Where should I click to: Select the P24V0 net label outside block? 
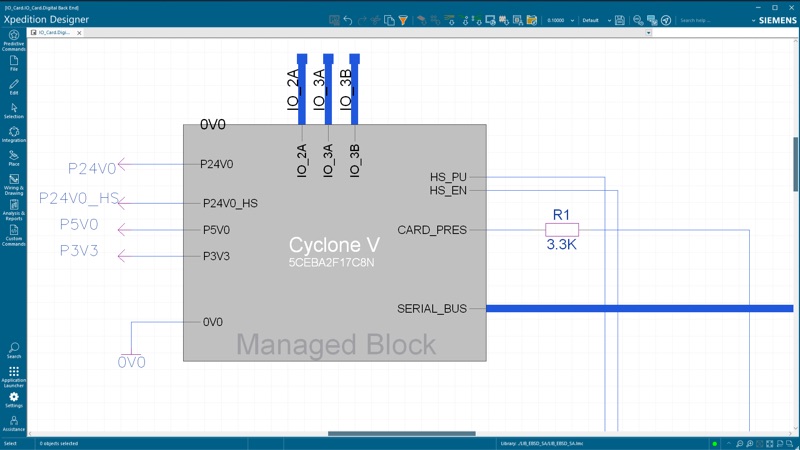tap(92, 169)
